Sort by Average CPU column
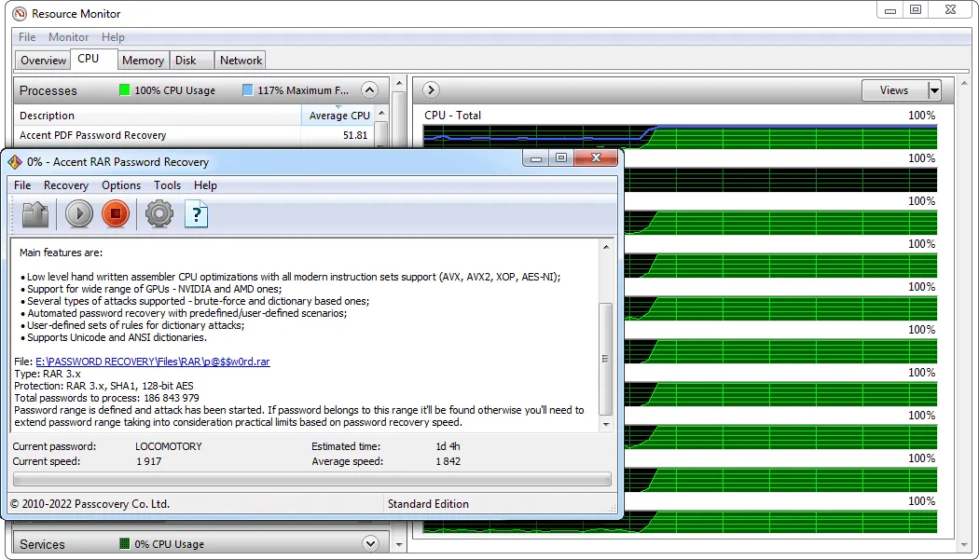979x560 pixels. click(339, 116)
